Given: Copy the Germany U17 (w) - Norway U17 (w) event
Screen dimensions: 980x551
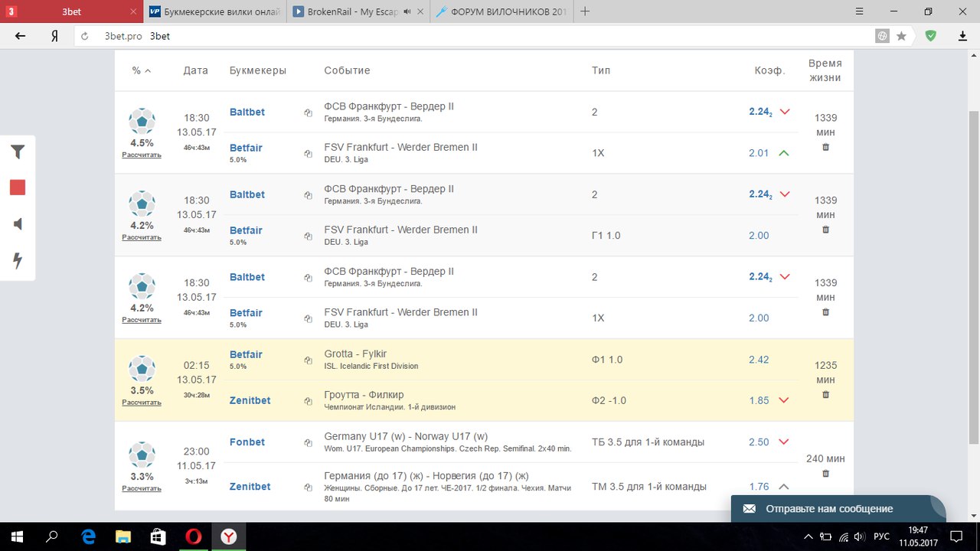Looking at the screenshot, I should (308, 442).
